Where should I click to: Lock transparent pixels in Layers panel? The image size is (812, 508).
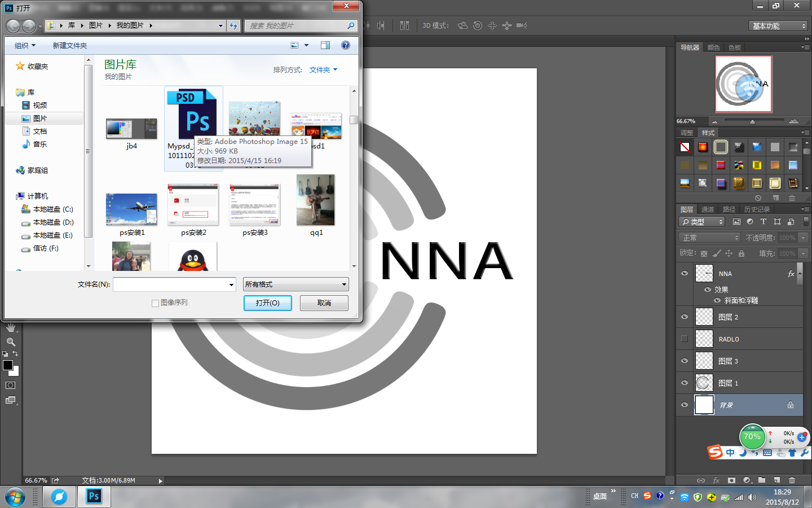point(704,253)
